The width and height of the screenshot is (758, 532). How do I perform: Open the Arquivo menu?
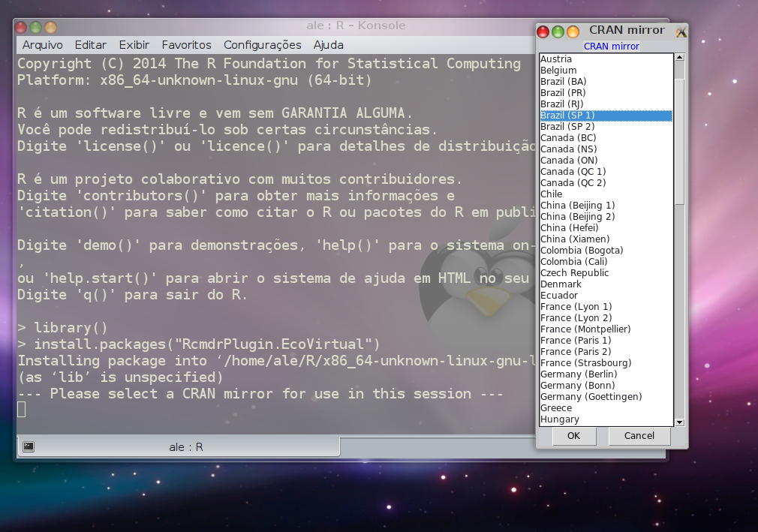coord(42,45)
